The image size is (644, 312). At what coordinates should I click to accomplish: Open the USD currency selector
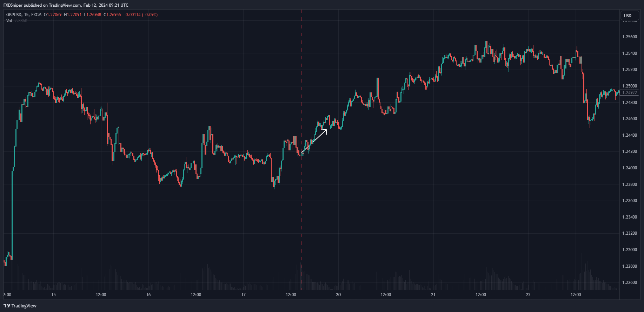pos(628,15)
